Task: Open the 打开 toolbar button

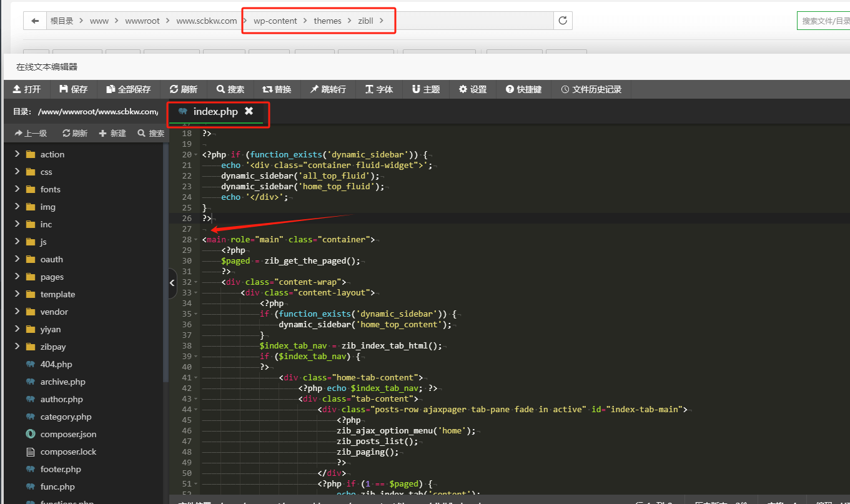Action: tap(27, 89)
